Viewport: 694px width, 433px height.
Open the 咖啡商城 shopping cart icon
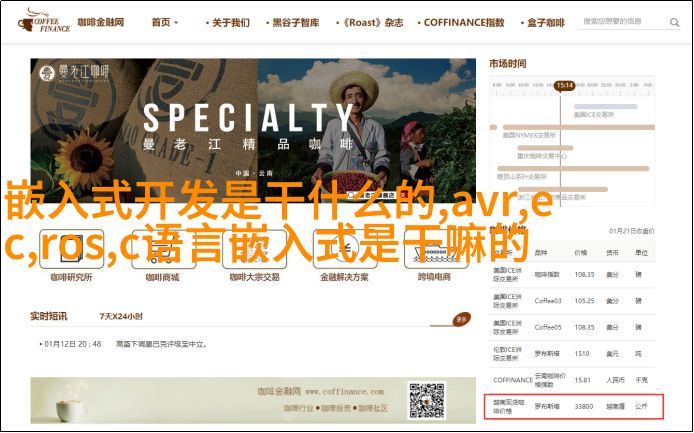[163, 248]
